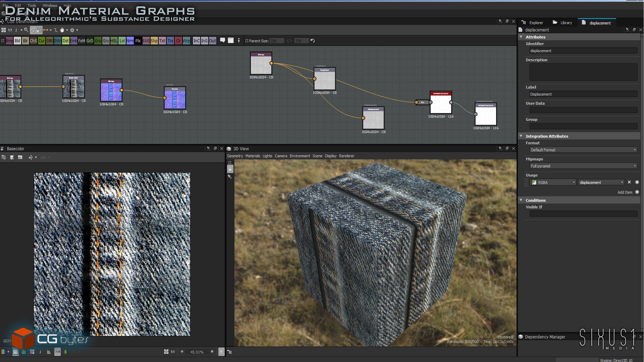Add a Text node using Txt

(x=162, y=41)
